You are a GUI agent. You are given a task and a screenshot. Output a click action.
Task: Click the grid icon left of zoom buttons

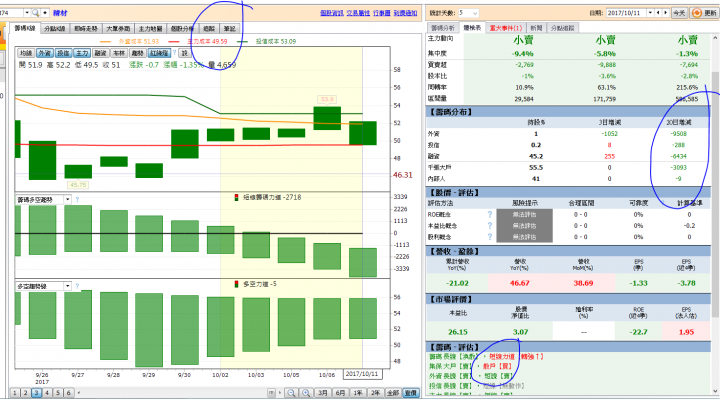pos(271,393)
